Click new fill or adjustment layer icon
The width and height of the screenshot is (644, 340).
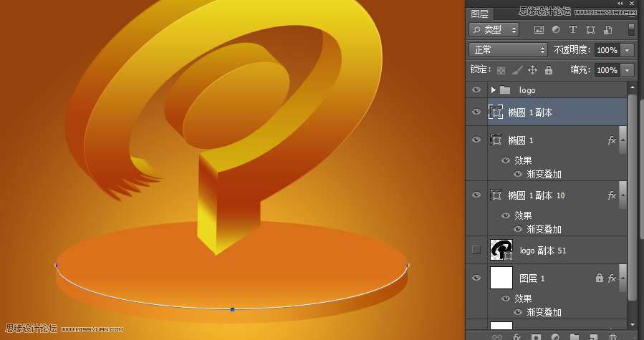point(555,337)
